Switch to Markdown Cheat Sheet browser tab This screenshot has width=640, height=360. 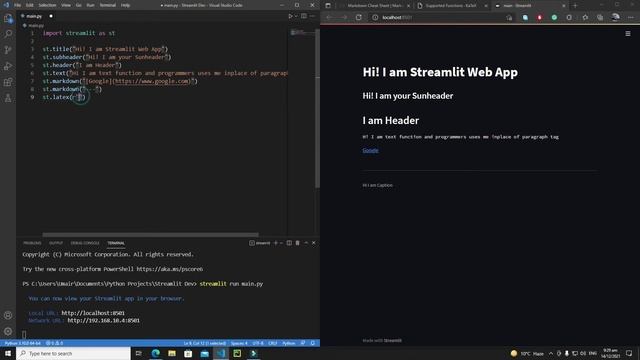tap(376, 6)
